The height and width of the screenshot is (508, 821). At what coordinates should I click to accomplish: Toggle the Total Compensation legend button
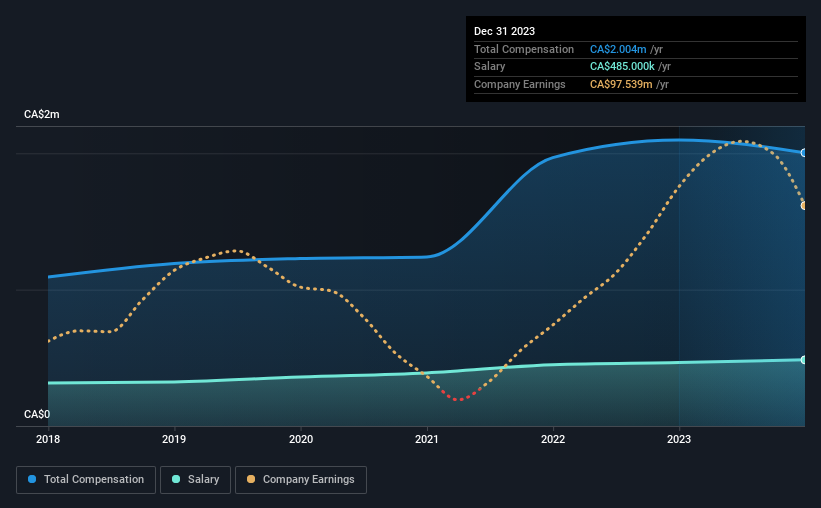coord(86,480)
